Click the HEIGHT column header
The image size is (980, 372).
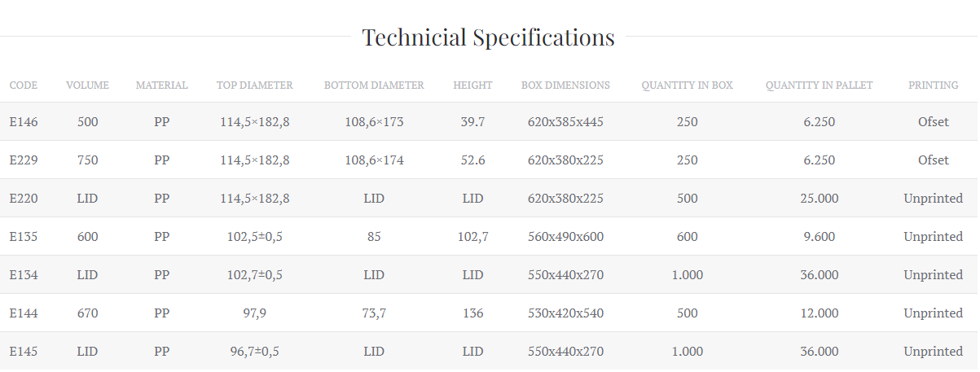(x=472, y=85)
